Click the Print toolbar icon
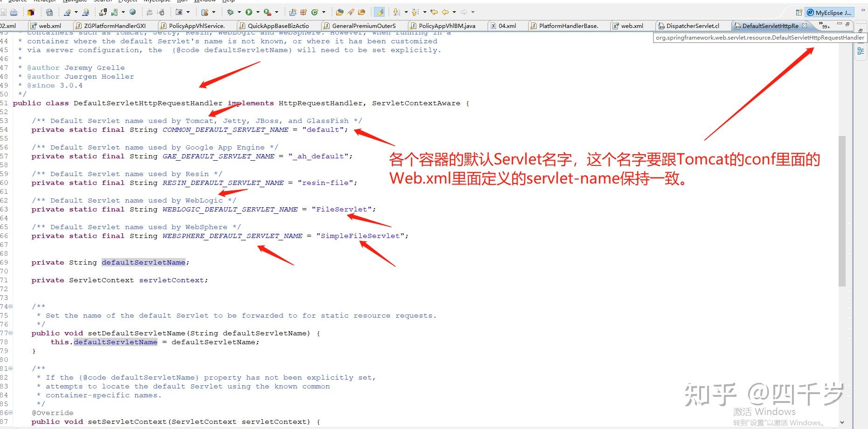The image size is (868, 429). click(x=14, y=12)
